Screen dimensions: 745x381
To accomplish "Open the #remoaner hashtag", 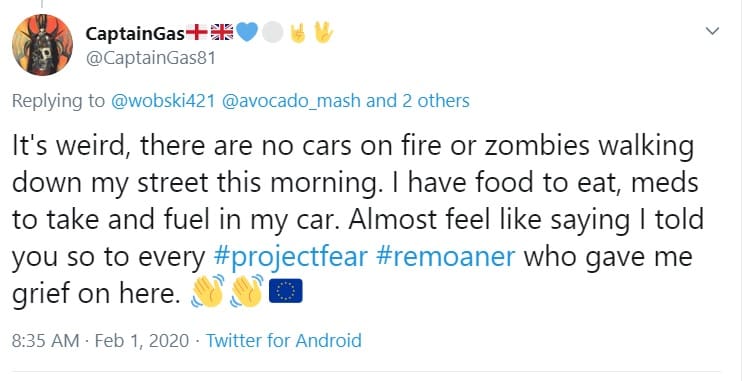I will (x=445, y=257).
